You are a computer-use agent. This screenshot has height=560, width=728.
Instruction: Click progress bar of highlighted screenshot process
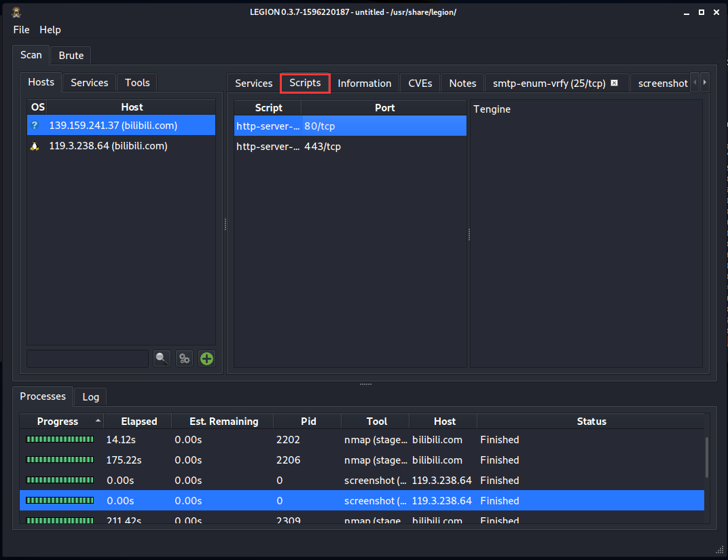tap(60, 500)
